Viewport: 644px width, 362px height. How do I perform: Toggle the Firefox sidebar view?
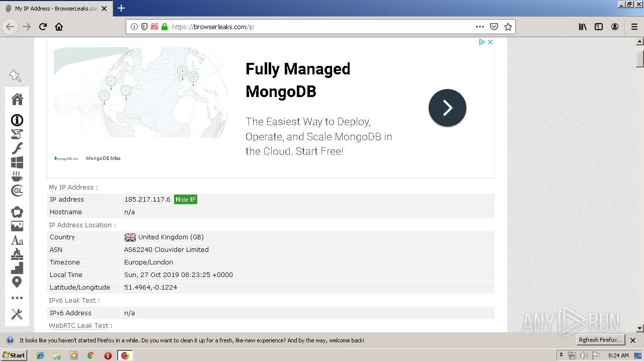(599, 27)
